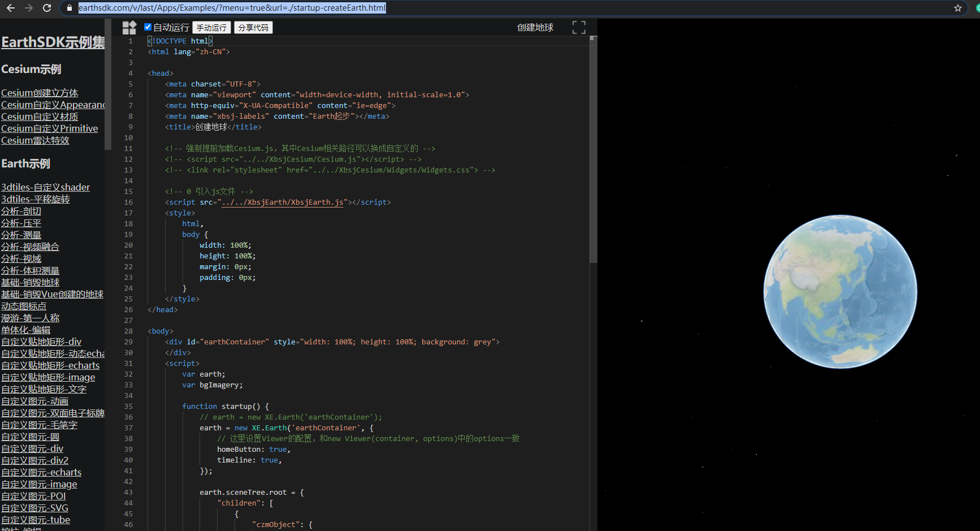Viewport: 980px width, 531px height.
Task: Open the 基础-销毁地球 example
Action: 30,282
